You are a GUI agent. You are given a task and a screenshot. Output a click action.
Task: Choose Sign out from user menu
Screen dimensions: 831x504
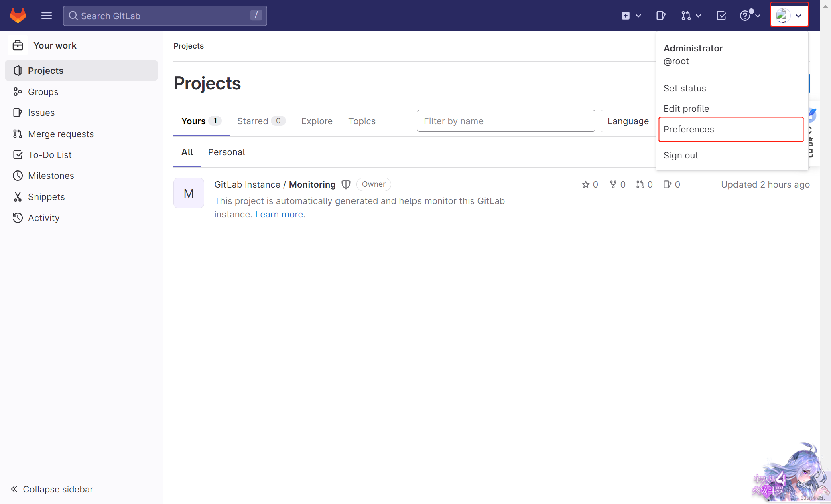(x=681, y=155)
